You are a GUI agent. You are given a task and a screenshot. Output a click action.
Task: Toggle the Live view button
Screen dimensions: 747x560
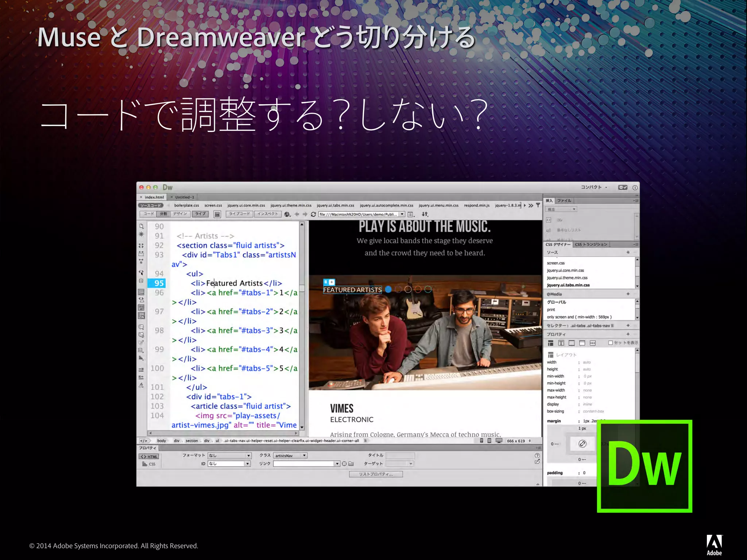(x=200, y=214)
